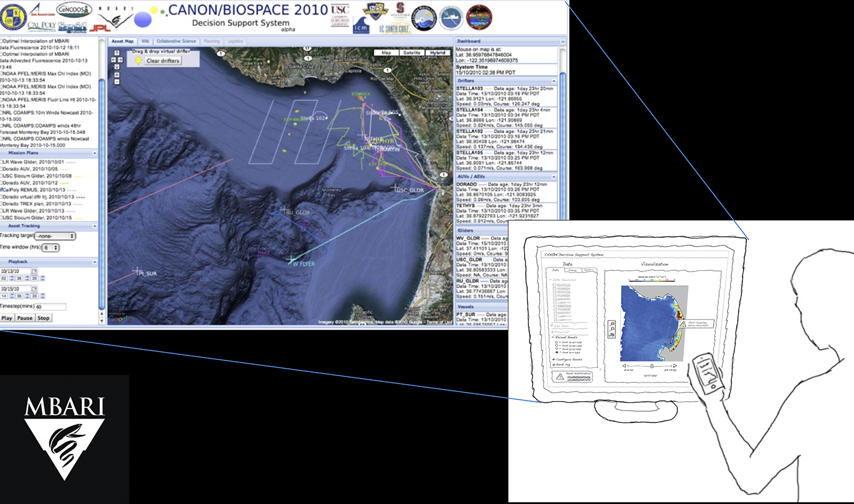Increase the end time hour stepper
This screenshot has width=854, height=504.
[x=12, y=294]
